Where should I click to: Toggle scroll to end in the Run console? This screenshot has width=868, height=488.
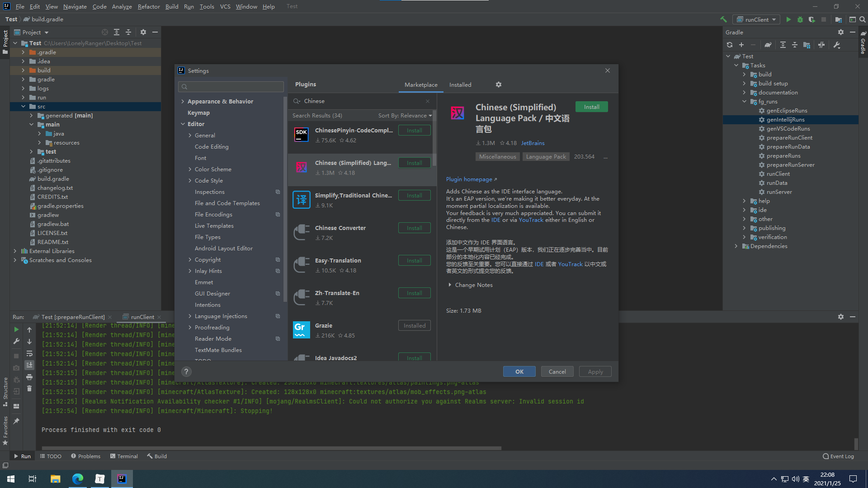tap(29, 365)
